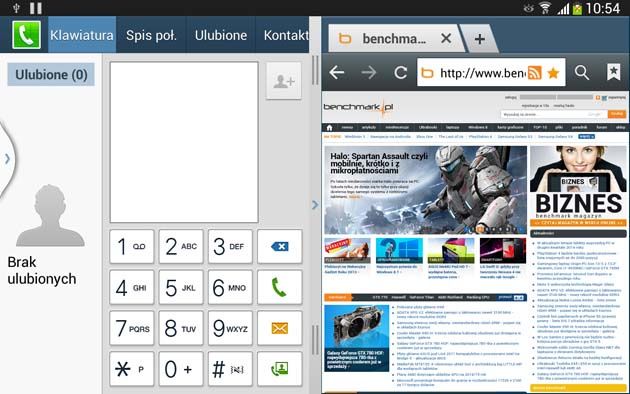This screenshot has width=630, height=394.
Task: Tap the 8 TUV key
Action: pos(181,328)
